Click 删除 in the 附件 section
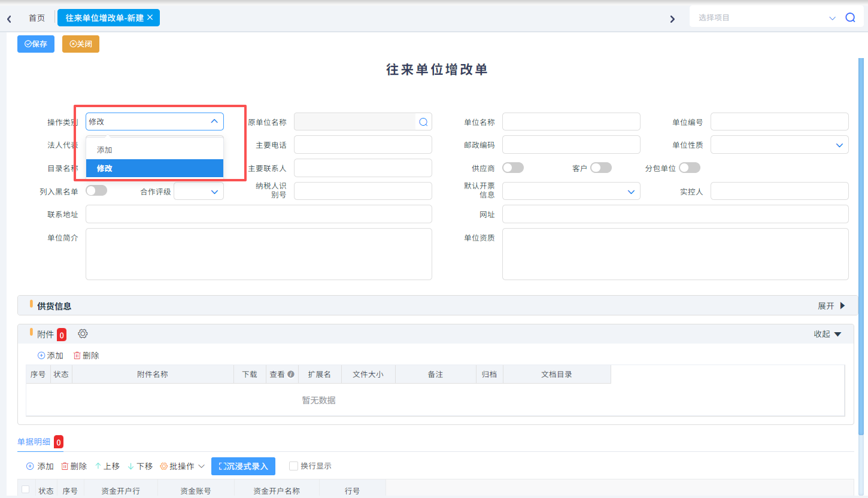 86,356
